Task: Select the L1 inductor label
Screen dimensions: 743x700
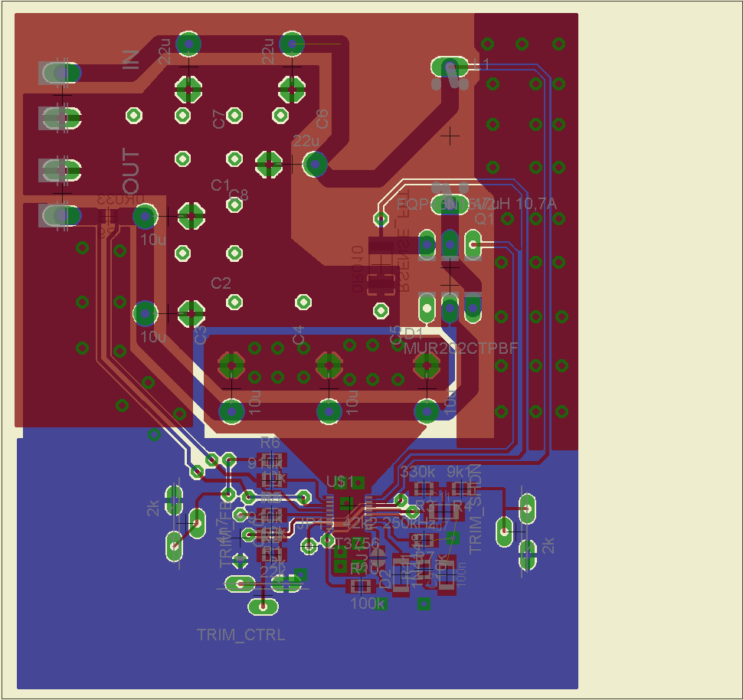Action: click(480, 64)
